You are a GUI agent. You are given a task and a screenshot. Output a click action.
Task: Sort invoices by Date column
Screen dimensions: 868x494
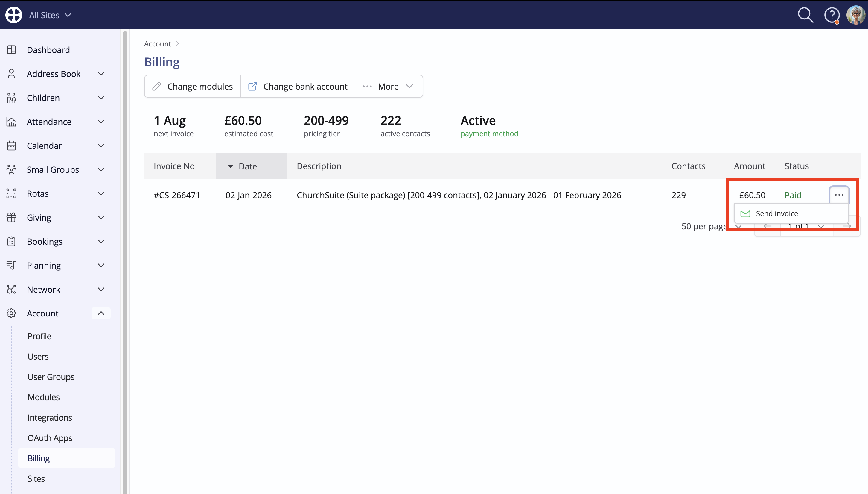(x=252, y=166)
